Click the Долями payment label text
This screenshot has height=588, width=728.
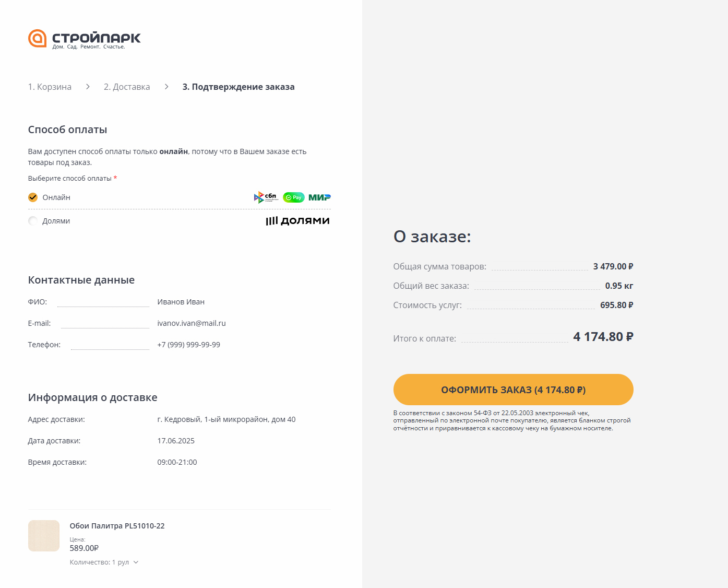point(56,221)
